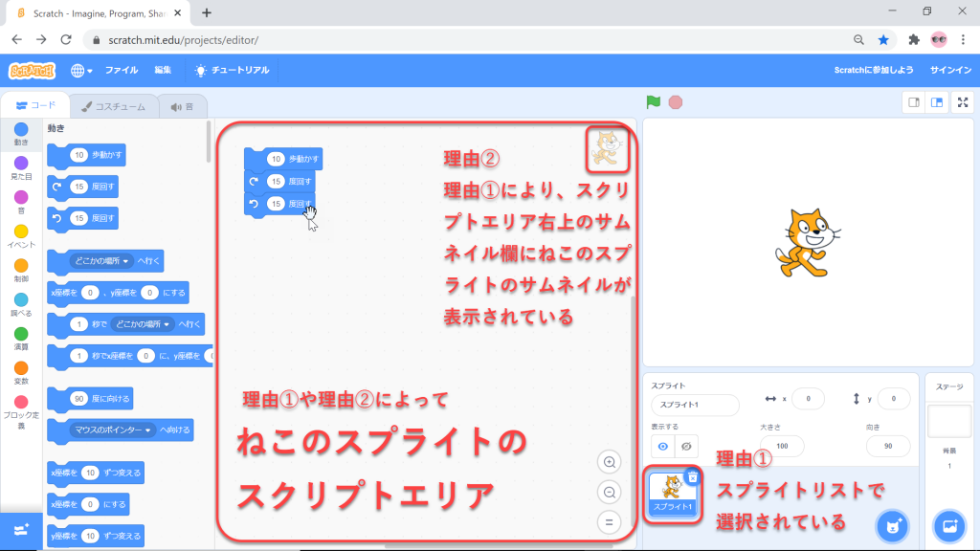Open the Scratch logo home link
This screenshot has height=551, width=980.
pos(32,71)
